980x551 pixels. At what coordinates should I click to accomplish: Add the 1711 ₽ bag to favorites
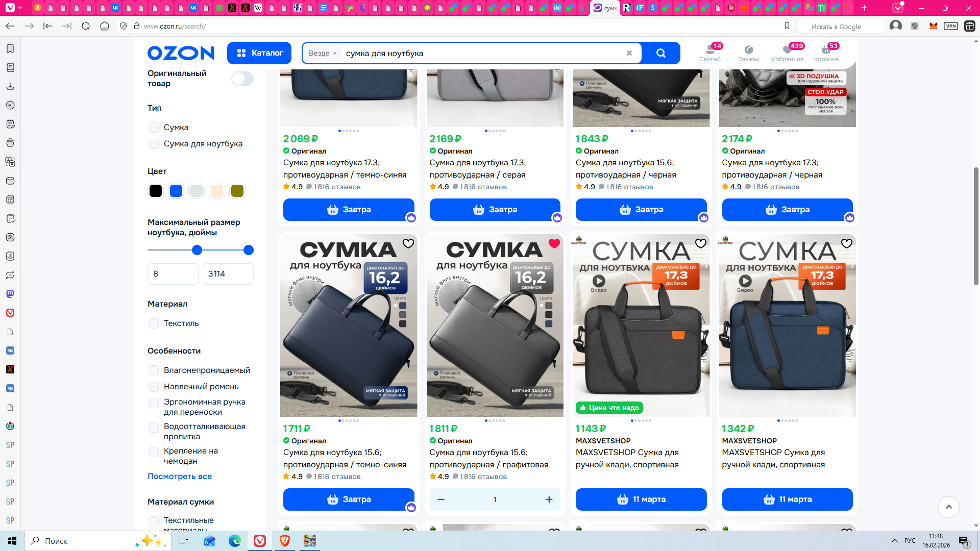(408, 243)
